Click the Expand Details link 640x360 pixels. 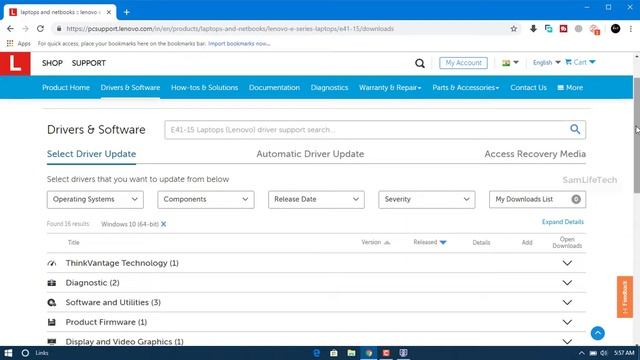pyautogui.click(x=562, y=222)
